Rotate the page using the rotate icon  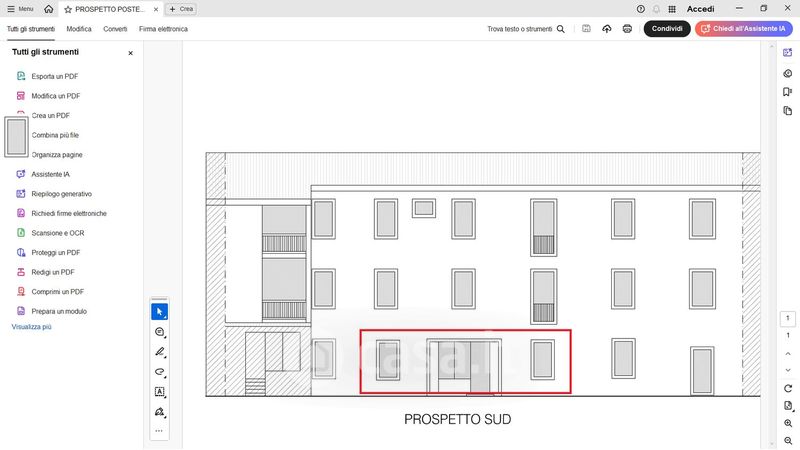pos(788,388)
